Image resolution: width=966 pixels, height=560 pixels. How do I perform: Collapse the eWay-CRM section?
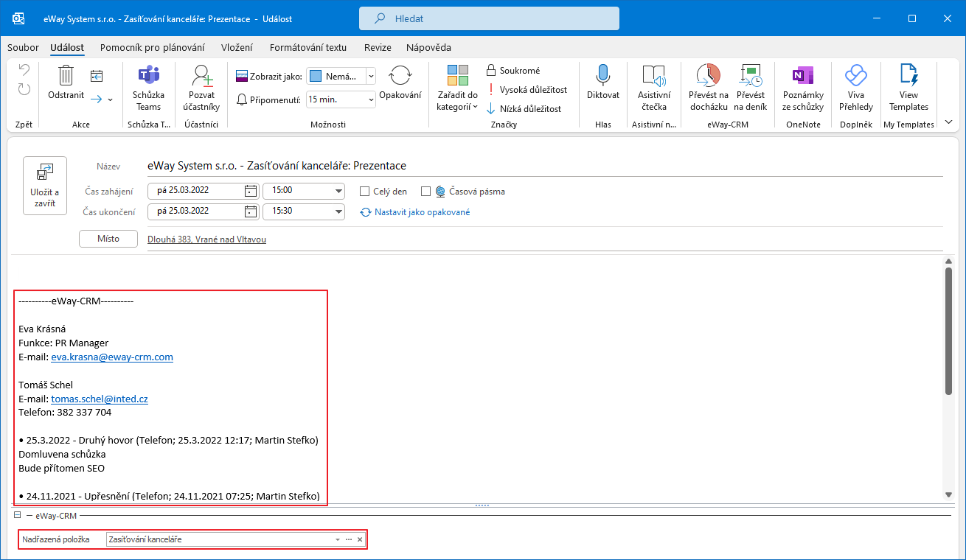click(x=17, y=515)
